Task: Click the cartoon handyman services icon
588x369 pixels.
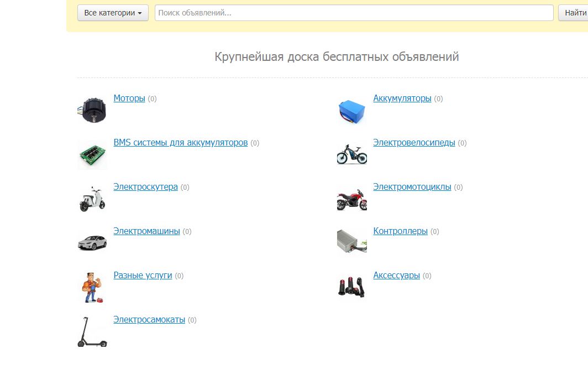Action: pos(92,287)
